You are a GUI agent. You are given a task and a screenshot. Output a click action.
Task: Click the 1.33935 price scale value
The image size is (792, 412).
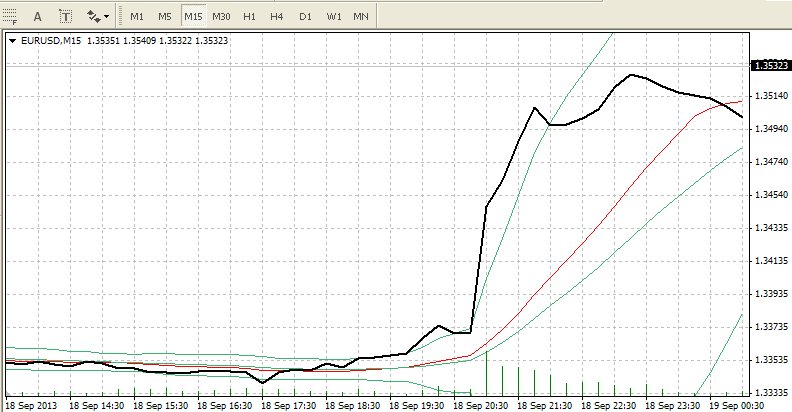coord(771,294)
